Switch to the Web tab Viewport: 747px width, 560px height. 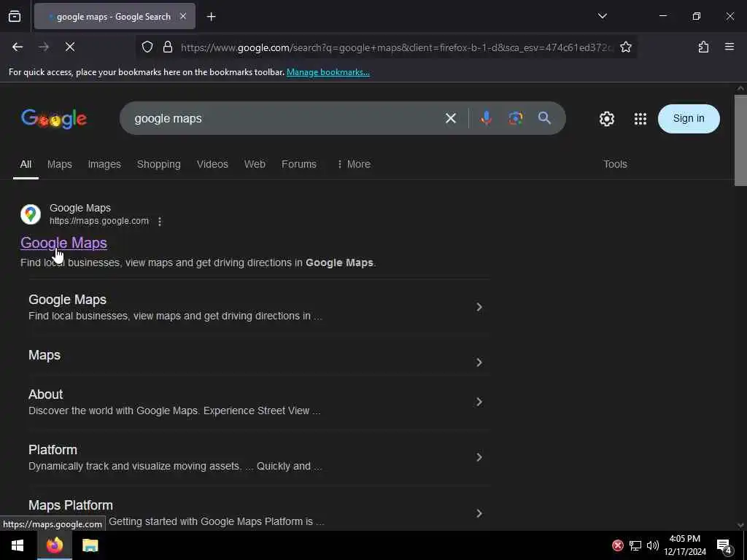(255, 164)
